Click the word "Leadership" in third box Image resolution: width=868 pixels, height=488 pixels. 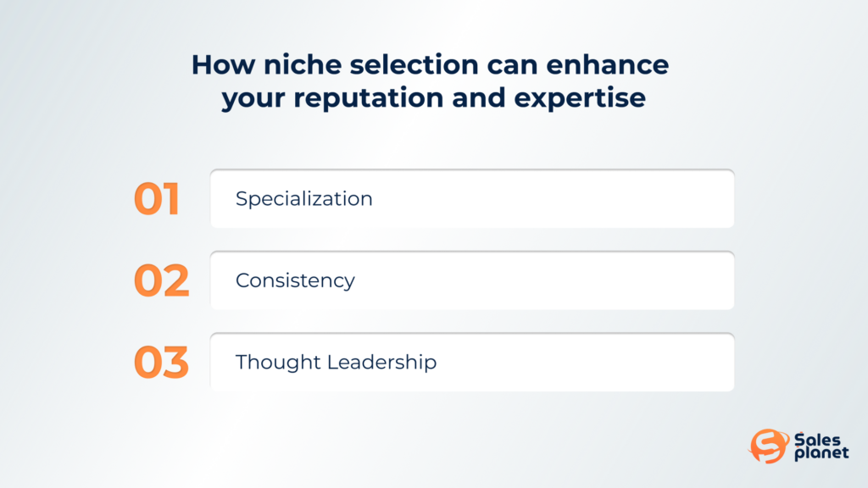(x=382, y=363)
